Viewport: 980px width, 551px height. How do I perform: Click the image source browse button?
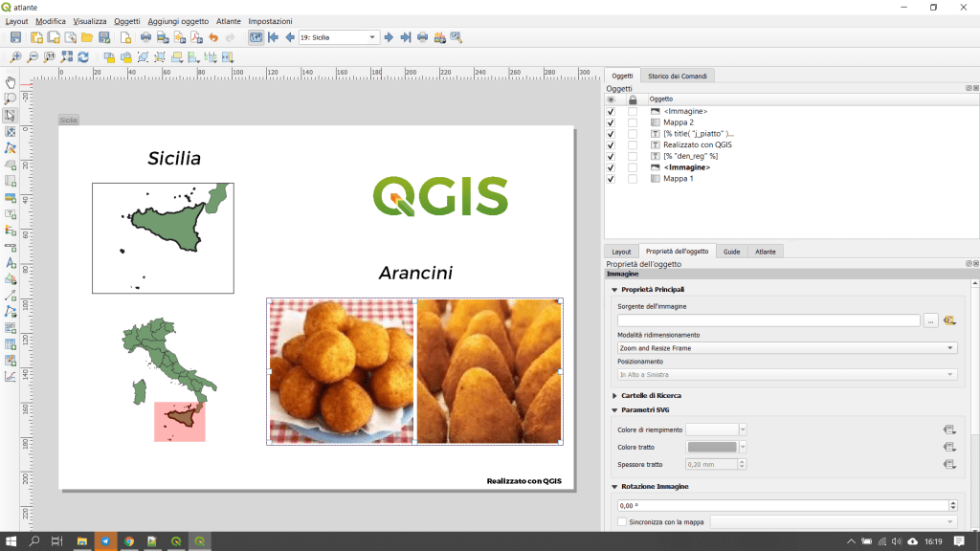click(x=931, y=321)
